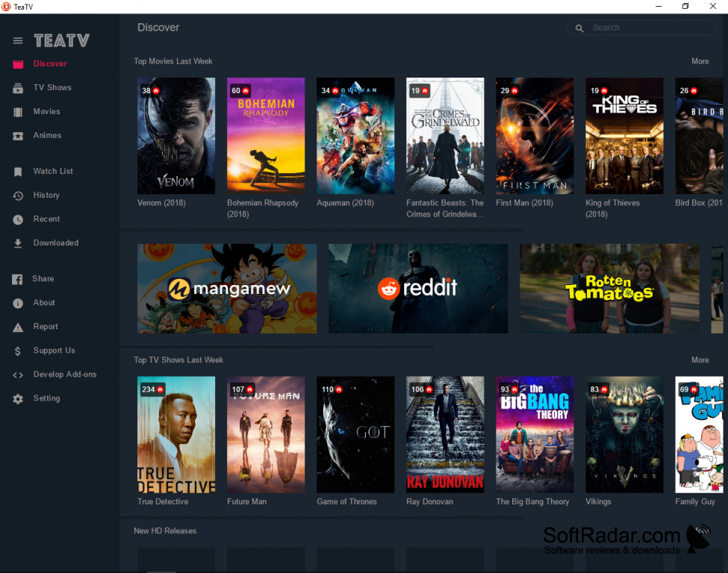Click the TeaTV title bar app icon
Viewport: 728px width, 573px height.
(x=6, y=7)
